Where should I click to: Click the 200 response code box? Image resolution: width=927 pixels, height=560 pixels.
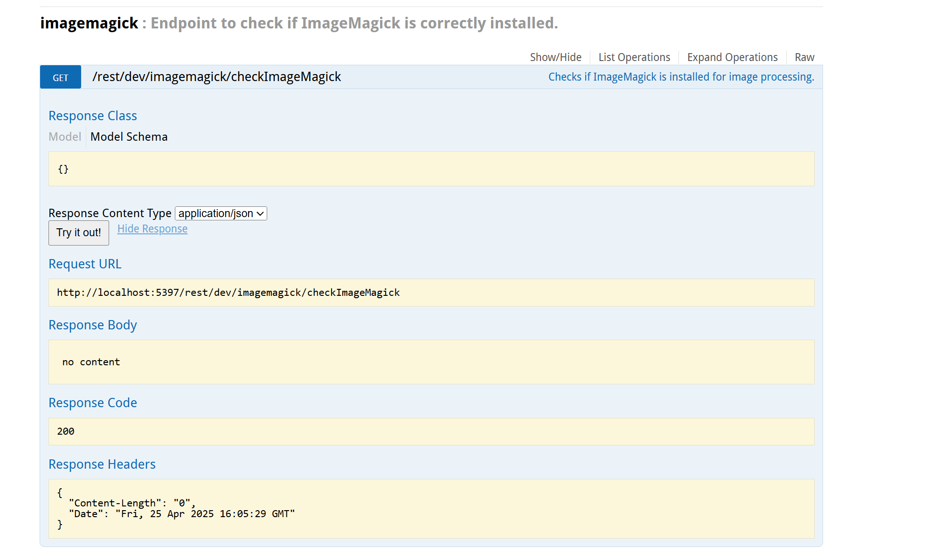click(x=431, y=431)
